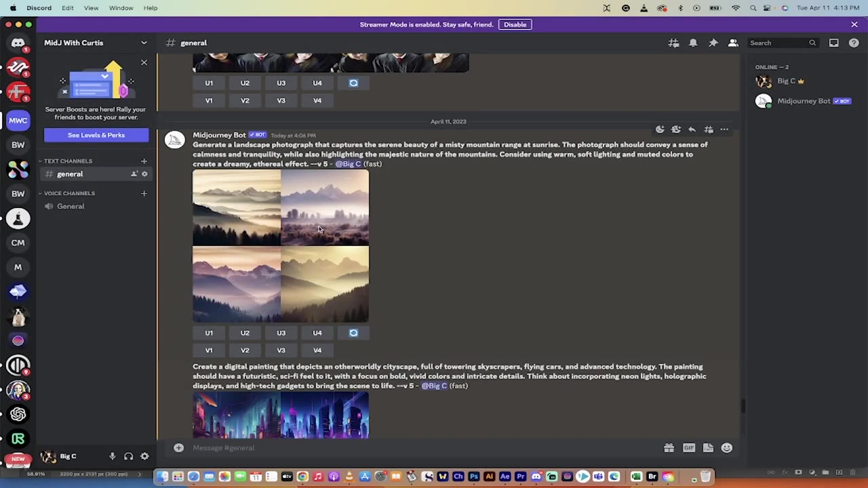
Task: Open the misty mountain image grid
Action: 281,246
